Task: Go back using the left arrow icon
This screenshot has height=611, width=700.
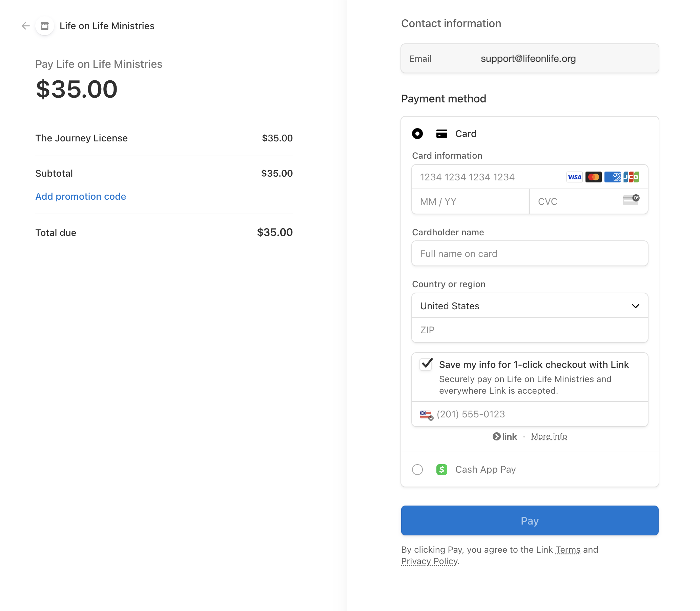Action: click(25, 26)
